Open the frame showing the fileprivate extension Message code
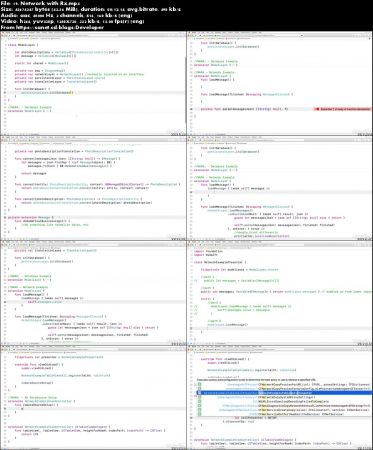 click(x=93, y=188)
